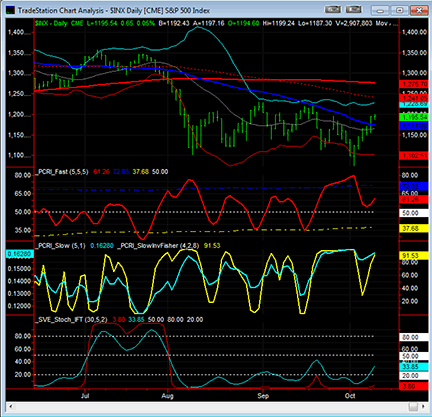Click the 0.12000 PCRI Slow left axis label
This screenshot has width=432, height=417.
click(20, 306)
